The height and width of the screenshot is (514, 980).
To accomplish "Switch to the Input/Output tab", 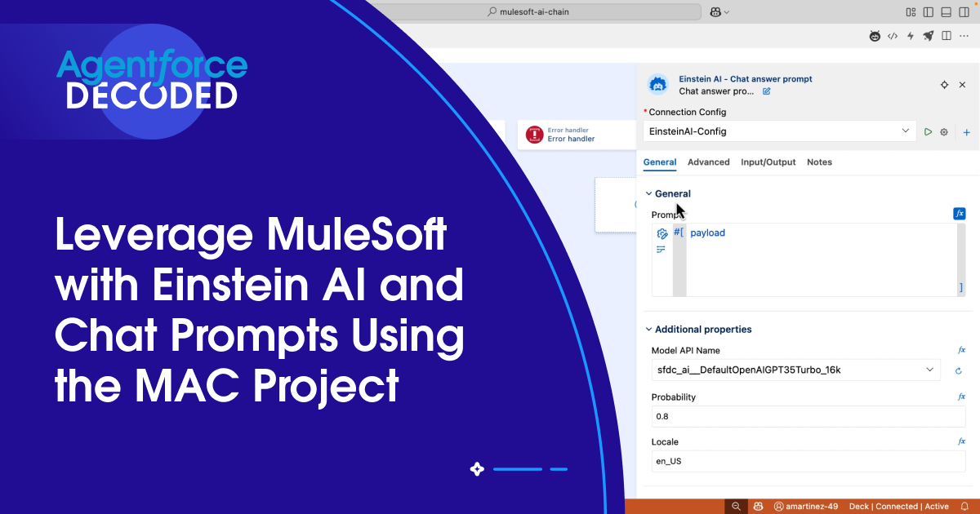I will tap(768, 162).
